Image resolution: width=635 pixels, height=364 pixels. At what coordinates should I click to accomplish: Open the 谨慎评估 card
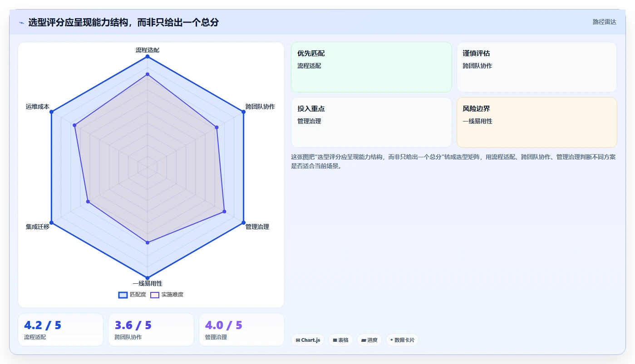click(537, 67)
